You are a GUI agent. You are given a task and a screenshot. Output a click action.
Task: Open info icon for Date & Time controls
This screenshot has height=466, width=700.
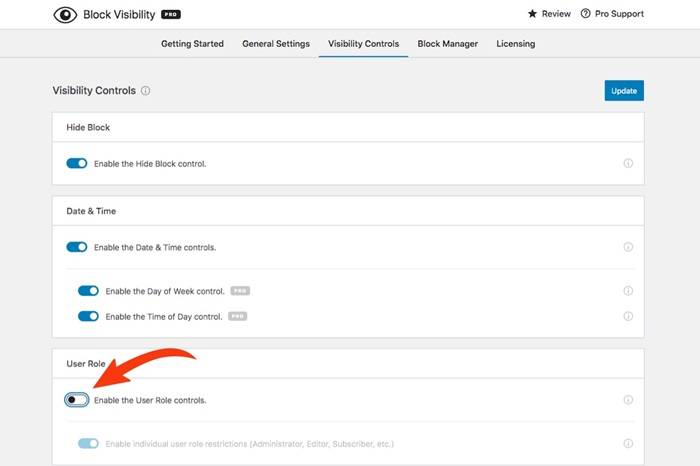(x=628, y=247)
